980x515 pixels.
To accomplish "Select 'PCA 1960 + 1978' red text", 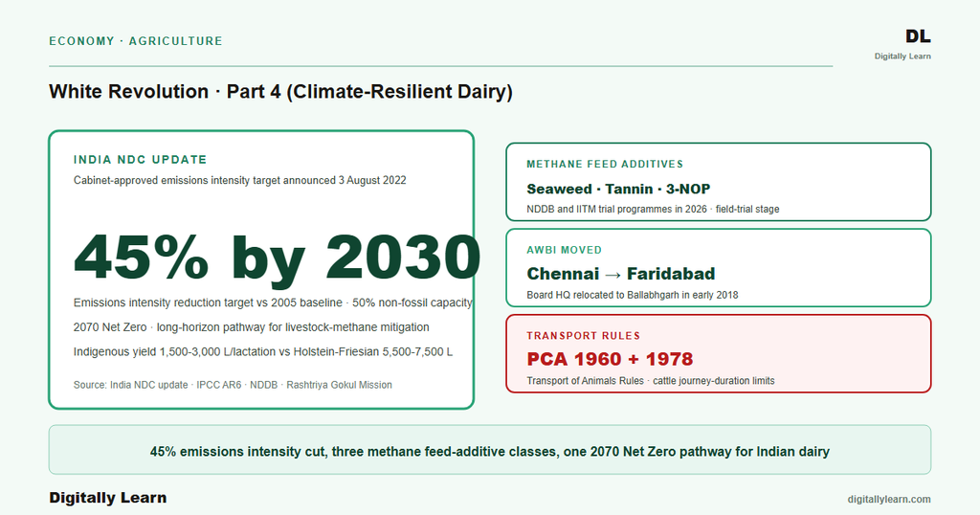I will (x=610, y=359).
